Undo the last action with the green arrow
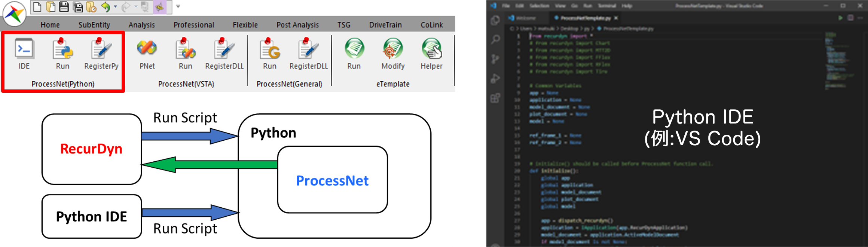Viewport: 868px width, 247px height. coord(106,6)
